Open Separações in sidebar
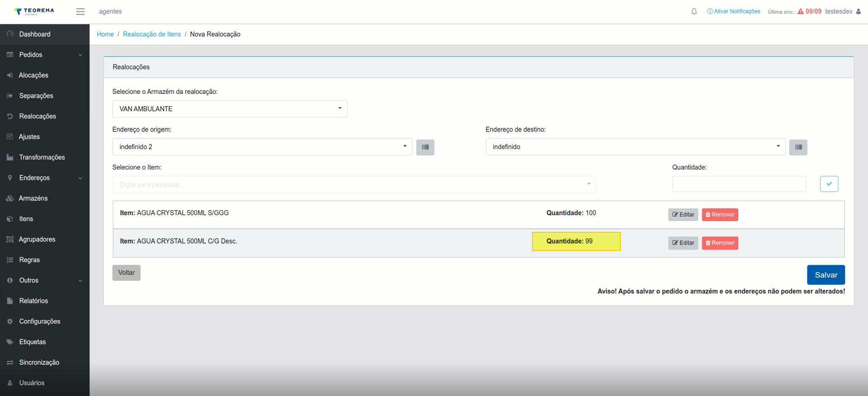868x396 pixels. 45,96
